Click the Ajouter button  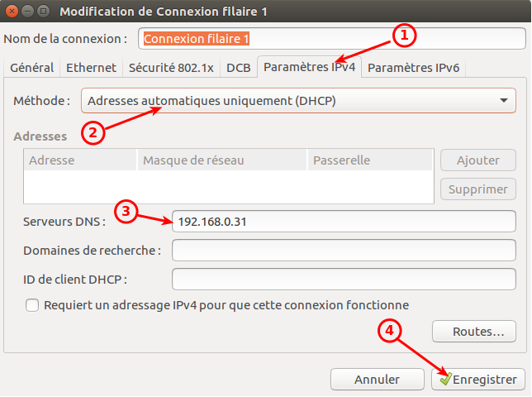tap(477, 160)
